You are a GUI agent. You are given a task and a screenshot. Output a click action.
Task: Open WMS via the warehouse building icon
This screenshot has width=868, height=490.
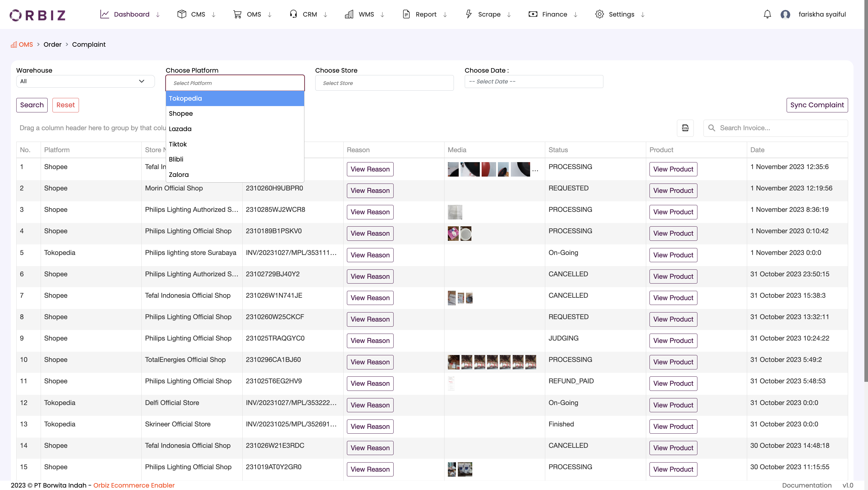pos(349,14)
